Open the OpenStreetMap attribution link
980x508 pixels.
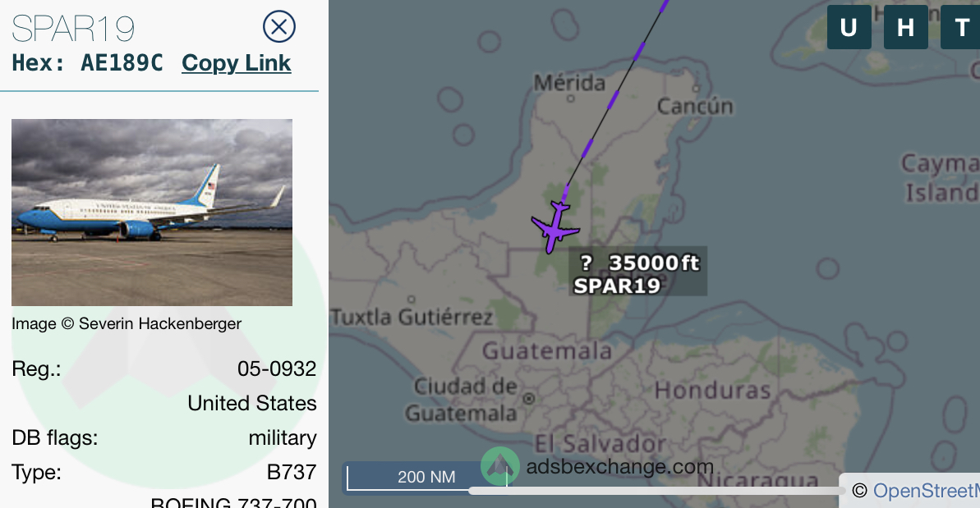coord(927,491)
